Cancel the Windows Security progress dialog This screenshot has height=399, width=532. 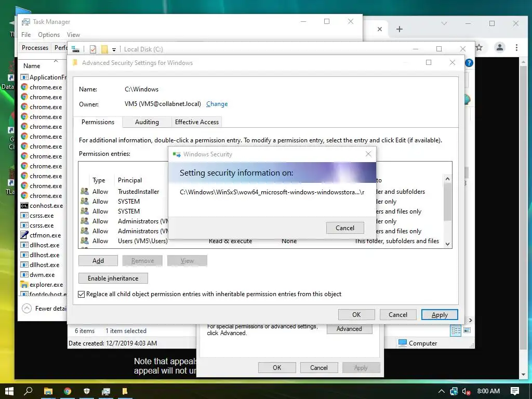click(345, 228)
